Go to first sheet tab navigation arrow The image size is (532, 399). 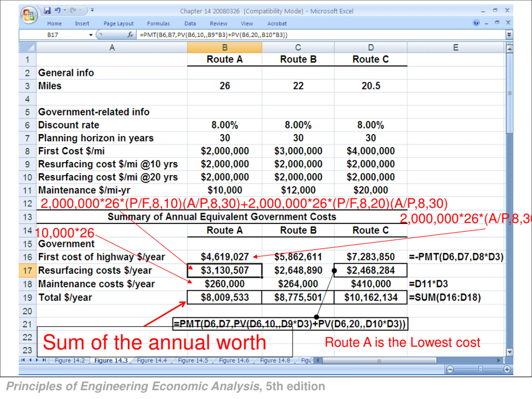coord(23,360)
